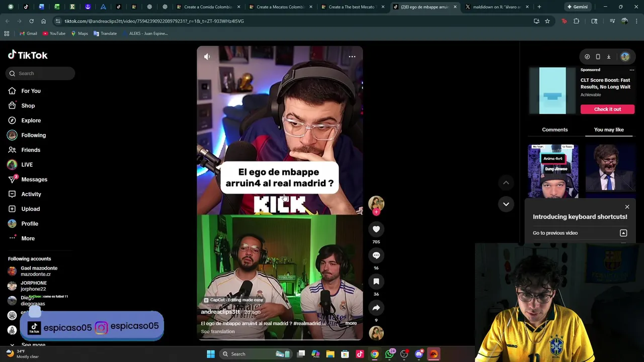Save video with the bookmark icon
Viewport: 644px width, 362px height.
pyautogui.click(x=376, y=282)
